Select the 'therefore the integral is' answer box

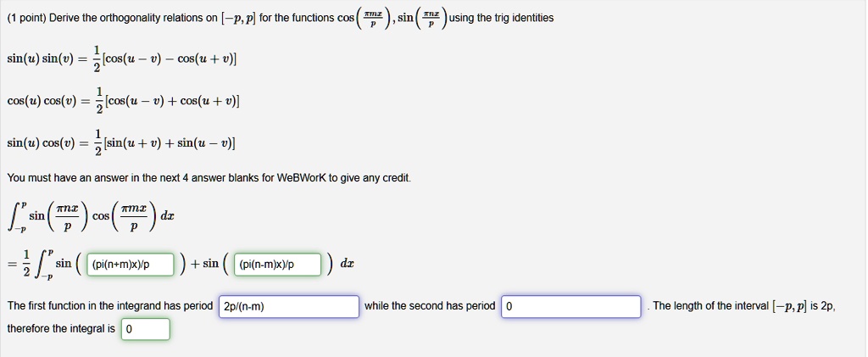(x=146, y=329)
